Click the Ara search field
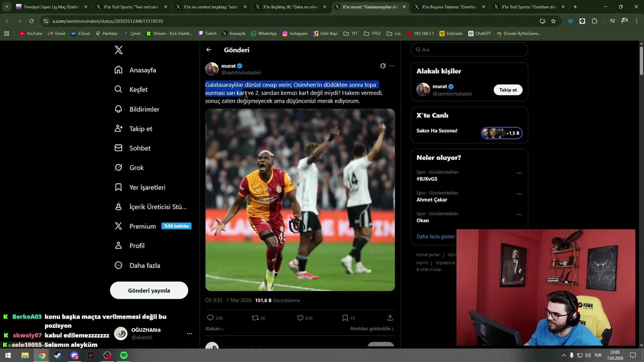This screenshot has height=362, width=644. pyautogui.click(x=469, y=50)
